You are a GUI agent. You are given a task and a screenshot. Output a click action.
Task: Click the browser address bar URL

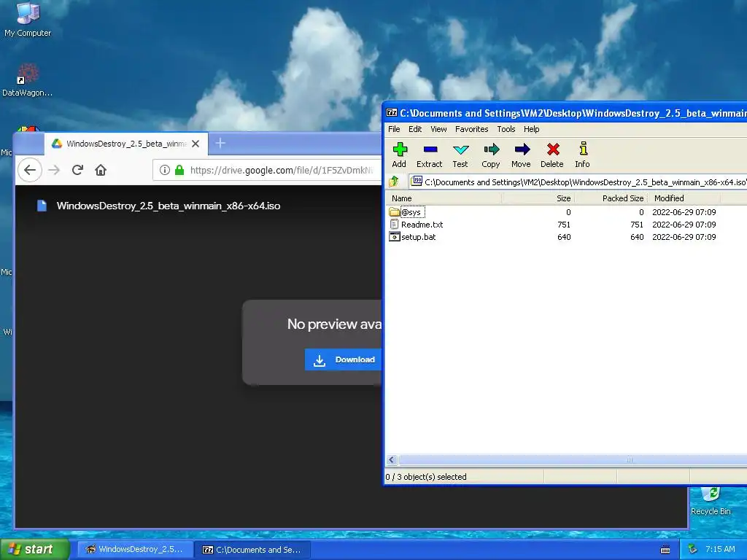pos(281,170)
